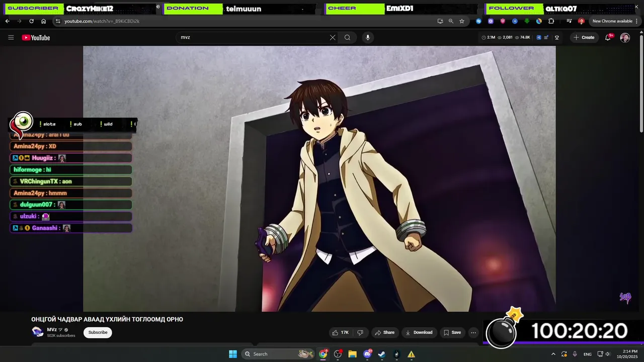The width and height of the screenshot is (644, 362).
Task: Reload the page
Action: 31,21
